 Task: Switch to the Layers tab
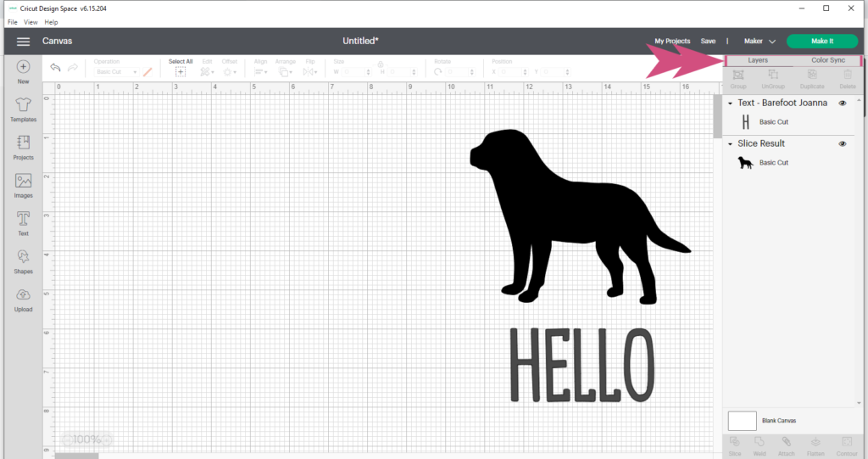(x=758, y=60)
